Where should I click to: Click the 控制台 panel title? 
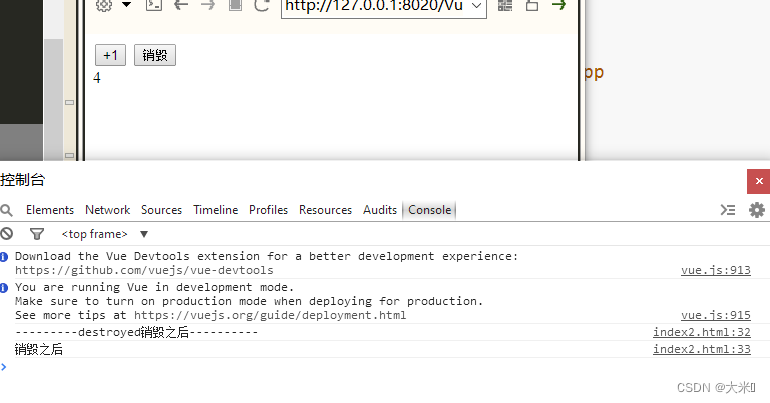(x=23, y=180)
